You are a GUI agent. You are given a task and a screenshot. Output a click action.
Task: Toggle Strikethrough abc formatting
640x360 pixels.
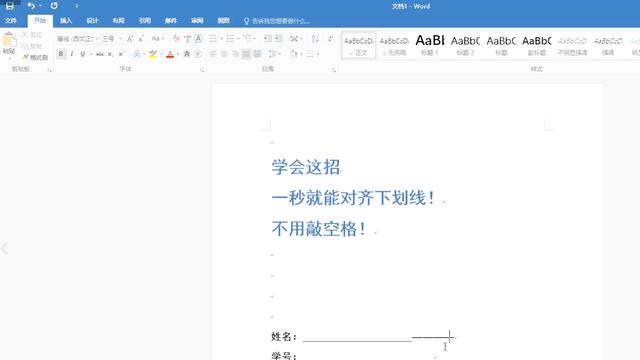click(x=100, y=54)
